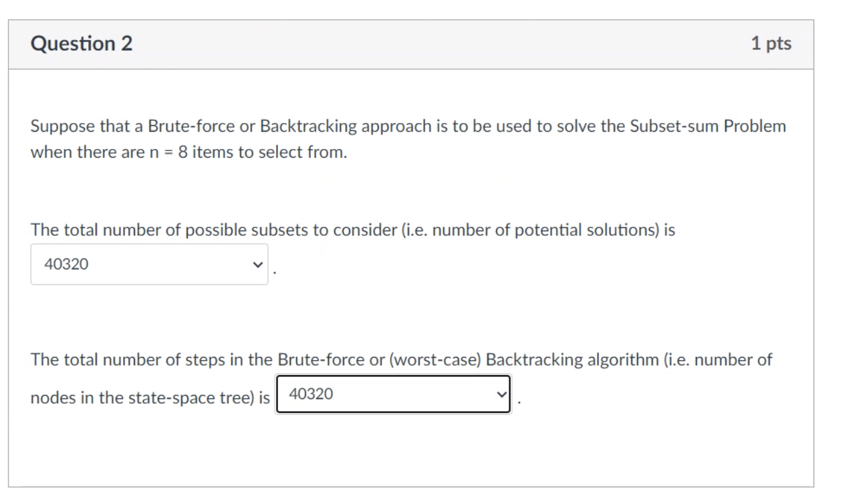
Task: Open the possible subsets answer dropdown
Action: (x=149, y=264)
